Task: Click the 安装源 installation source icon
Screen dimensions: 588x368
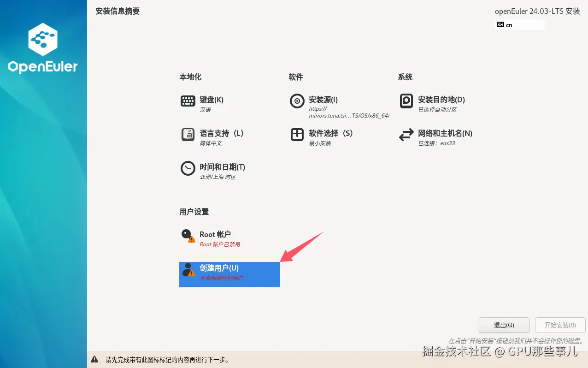Action: click(x=297, y=101)
